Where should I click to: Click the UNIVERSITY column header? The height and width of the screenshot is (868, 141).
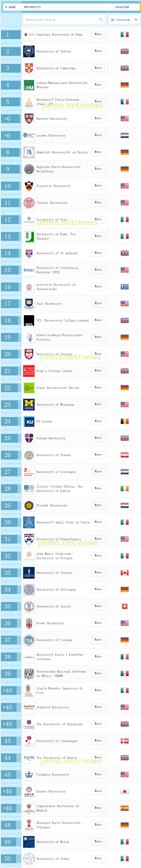(32, 7)
